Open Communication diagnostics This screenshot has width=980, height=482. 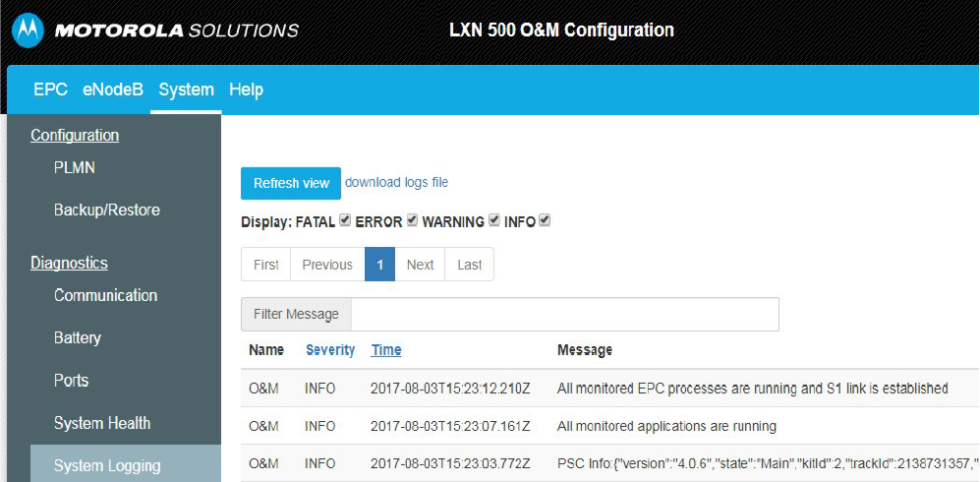pos(105,295)
